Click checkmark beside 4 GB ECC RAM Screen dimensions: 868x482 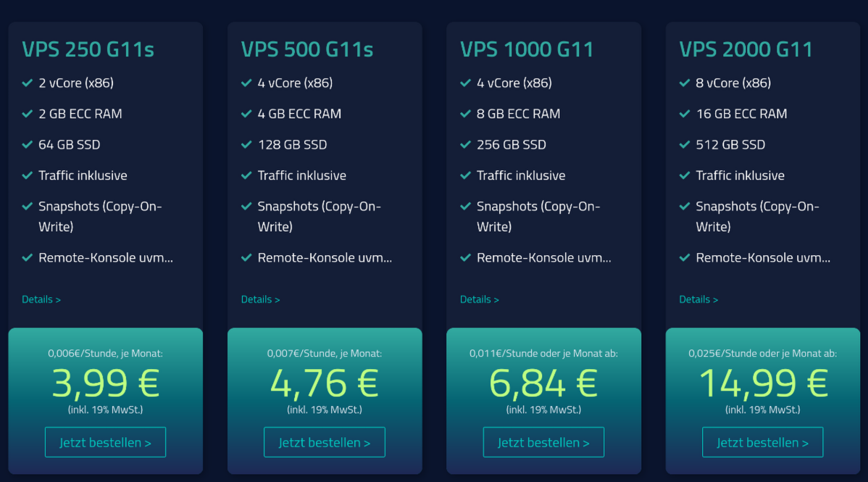click(x=246, y=114)
